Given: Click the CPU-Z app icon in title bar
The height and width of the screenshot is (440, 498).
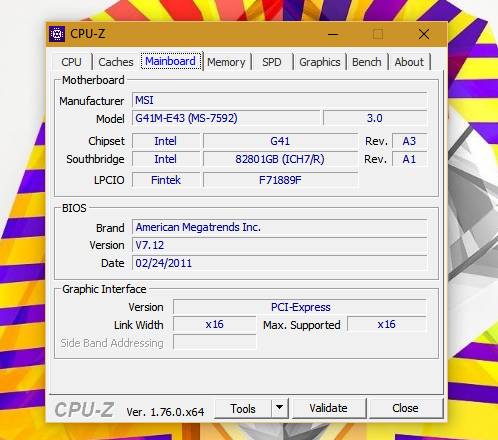Looking at the screenshot, I should click(57, 34).
